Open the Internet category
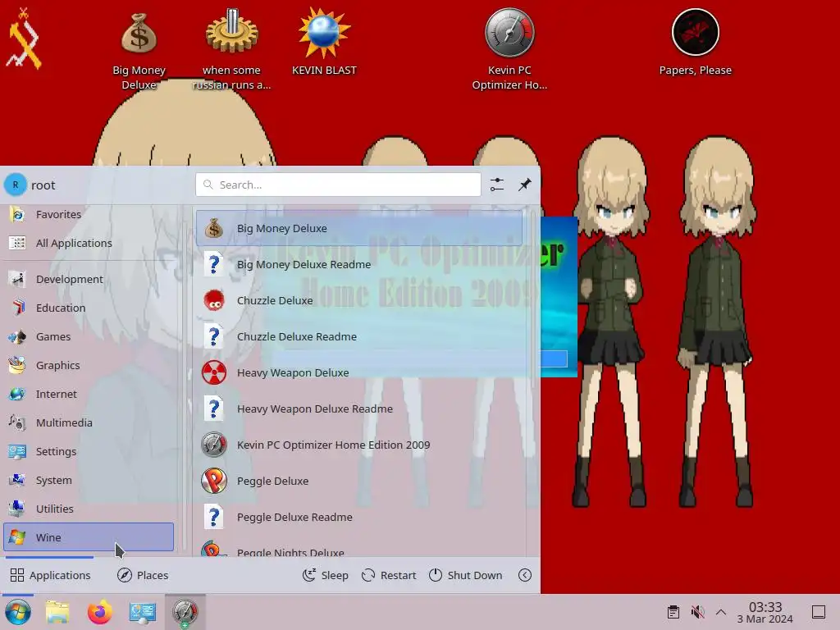Screen dimensions: 840x630 [89, 395]
